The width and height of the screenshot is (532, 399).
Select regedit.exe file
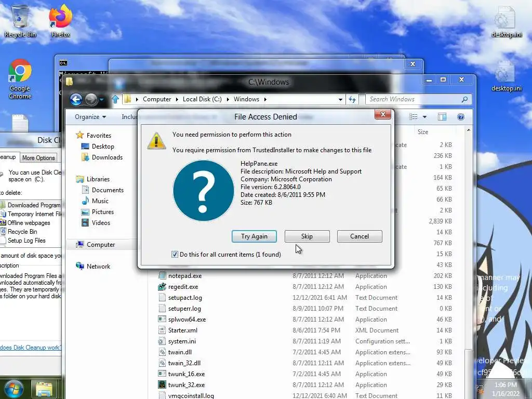(x=183, y=287)
